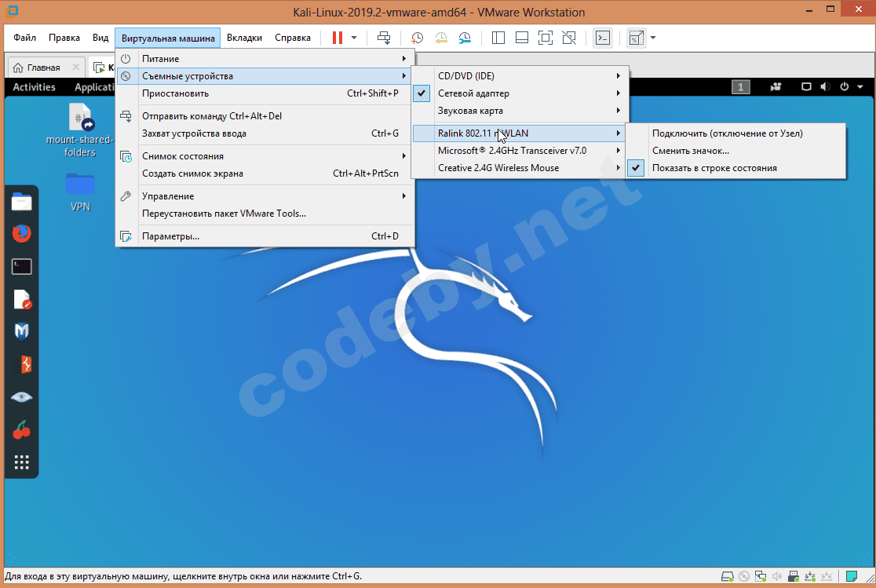Show all applications grid in dock
Screen dimensions: 876x588
21,462
